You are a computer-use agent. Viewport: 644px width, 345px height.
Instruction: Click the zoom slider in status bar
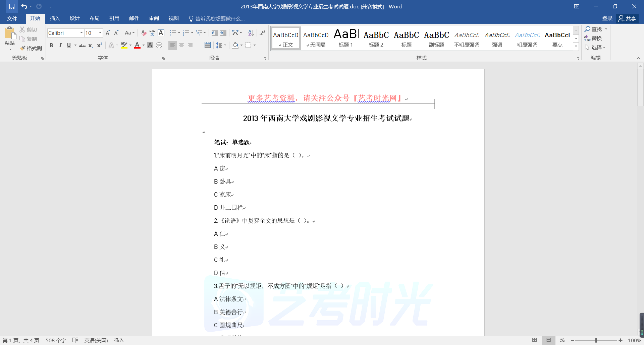click(x=596, y=340)
